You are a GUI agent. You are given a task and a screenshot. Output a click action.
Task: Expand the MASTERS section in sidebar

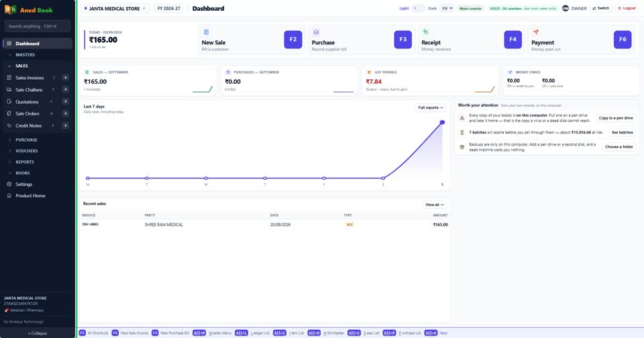point(25,54)
